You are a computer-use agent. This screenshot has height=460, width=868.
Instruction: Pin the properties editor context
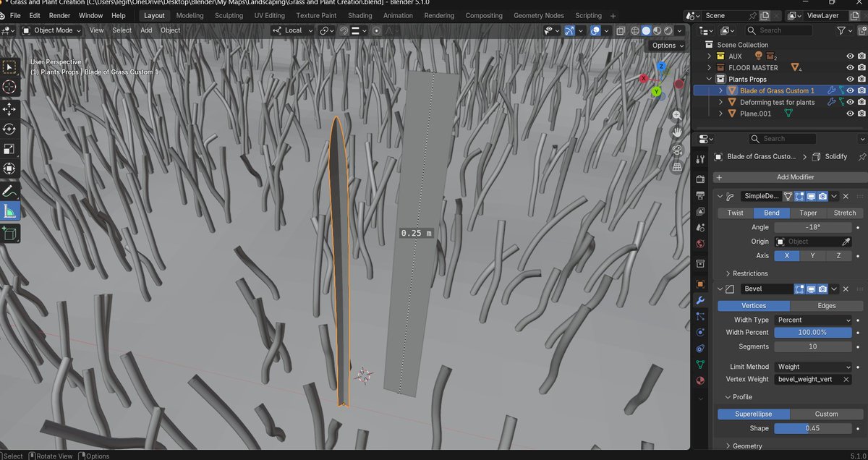point(861,156)
